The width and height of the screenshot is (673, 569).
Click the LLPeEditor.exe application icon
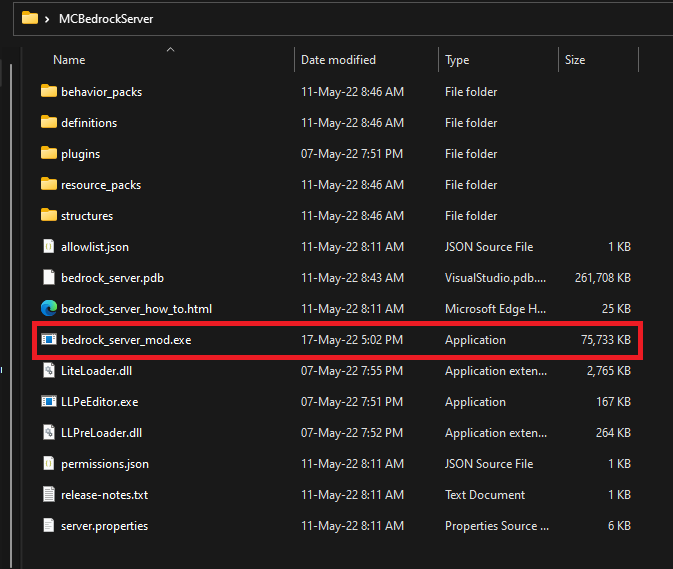coord(49,401)
